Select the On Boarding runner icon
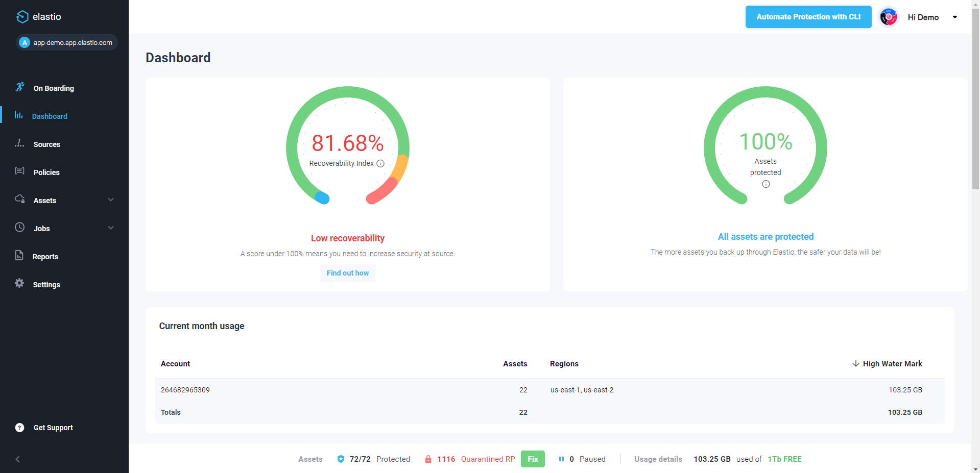 pyautogui.click(x=19, y=87)
